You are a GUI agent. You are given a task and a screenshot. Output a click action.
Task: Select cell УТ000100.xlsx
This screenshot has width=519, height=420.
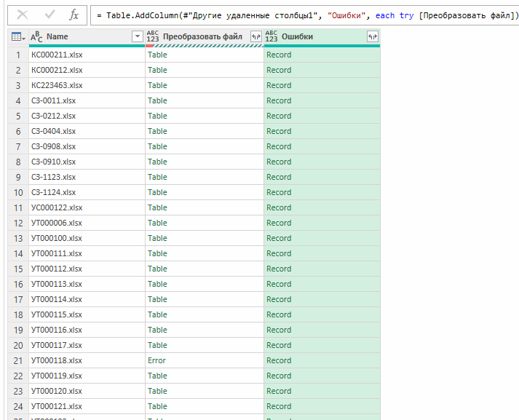(87, 238)
